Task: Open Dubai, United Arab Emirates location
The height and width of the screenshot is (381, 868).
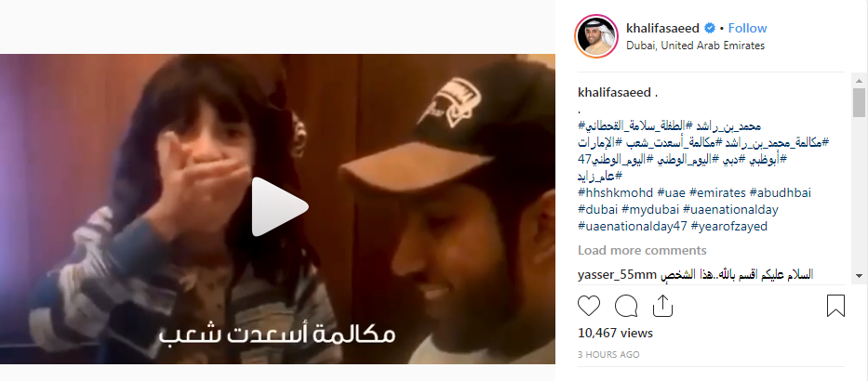Action: 695,46
